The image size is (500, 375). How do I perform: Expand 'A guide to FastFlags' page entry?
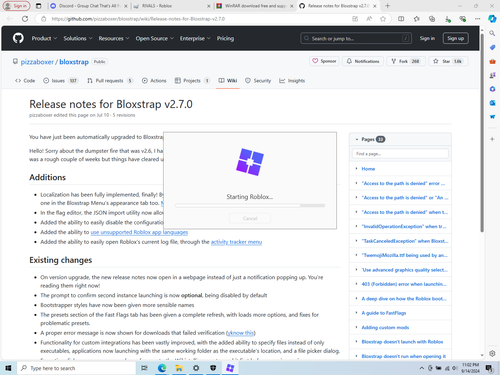pos(356,313)
